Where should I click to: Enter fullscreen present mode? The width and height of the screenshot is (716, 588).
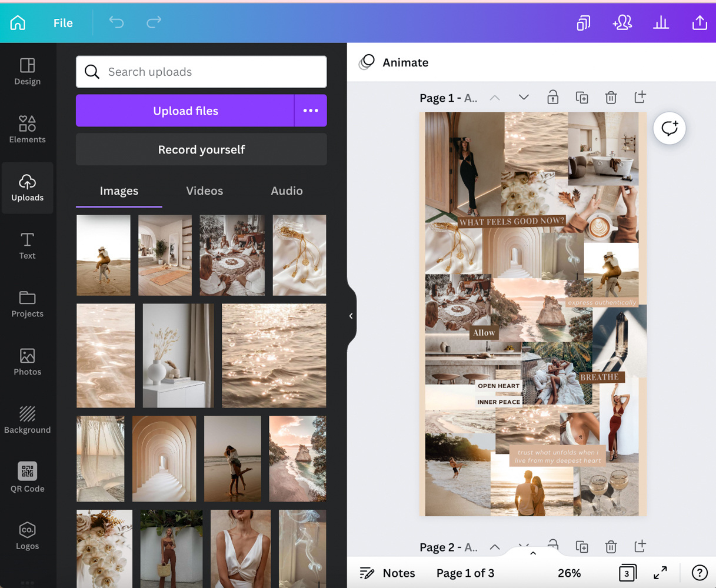tap(661, 573)
